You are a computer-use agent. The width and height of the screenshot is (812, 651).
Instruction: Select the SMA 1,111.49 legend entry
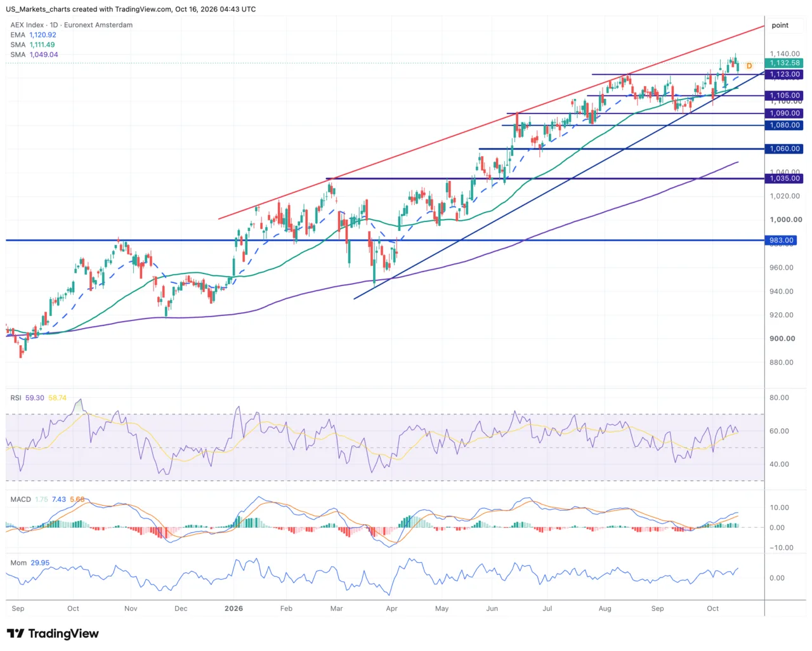click(x=32, y=45)
